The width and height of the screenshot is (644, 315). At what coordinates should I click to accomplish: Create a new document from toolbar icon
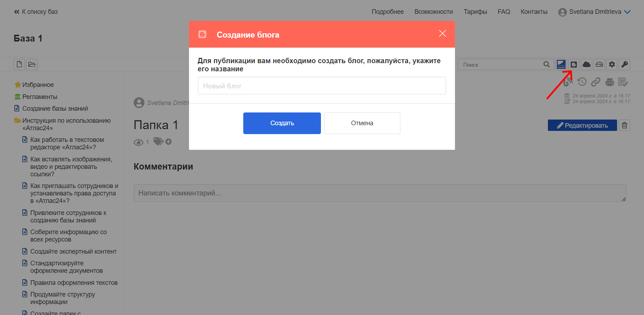click(x=19, y=65)
